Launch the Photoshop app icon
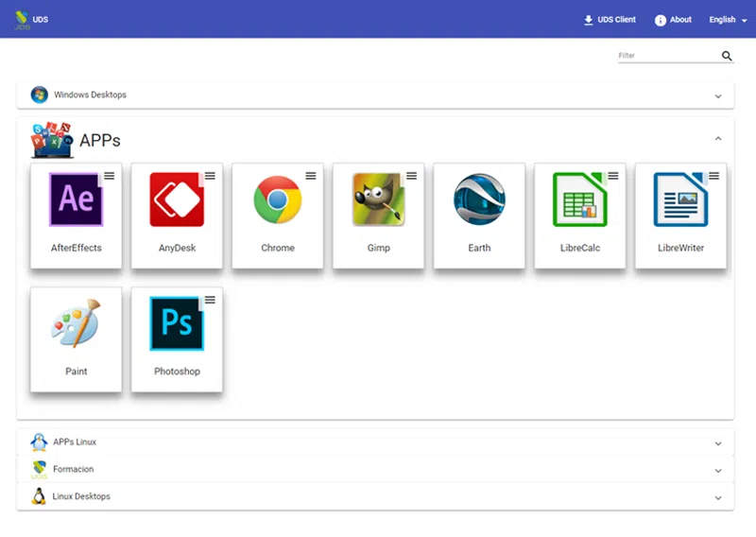 click(177, 323)
